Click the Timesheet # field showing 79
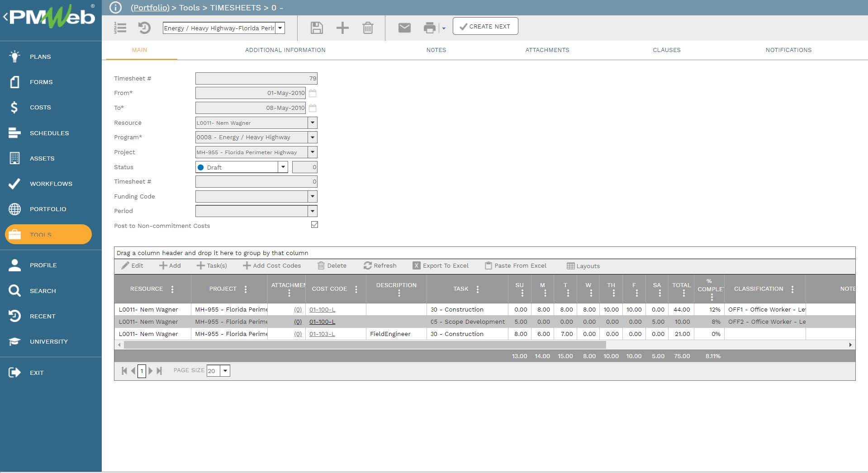The width and height of the screenshot is (868, 473). pos(256,78)
